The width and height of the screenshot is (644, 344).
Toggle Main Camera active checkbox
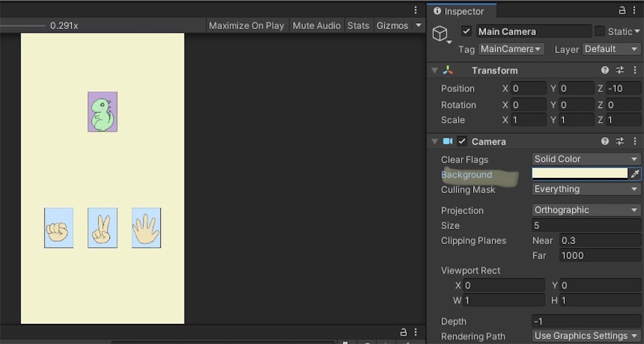[466, 31]
